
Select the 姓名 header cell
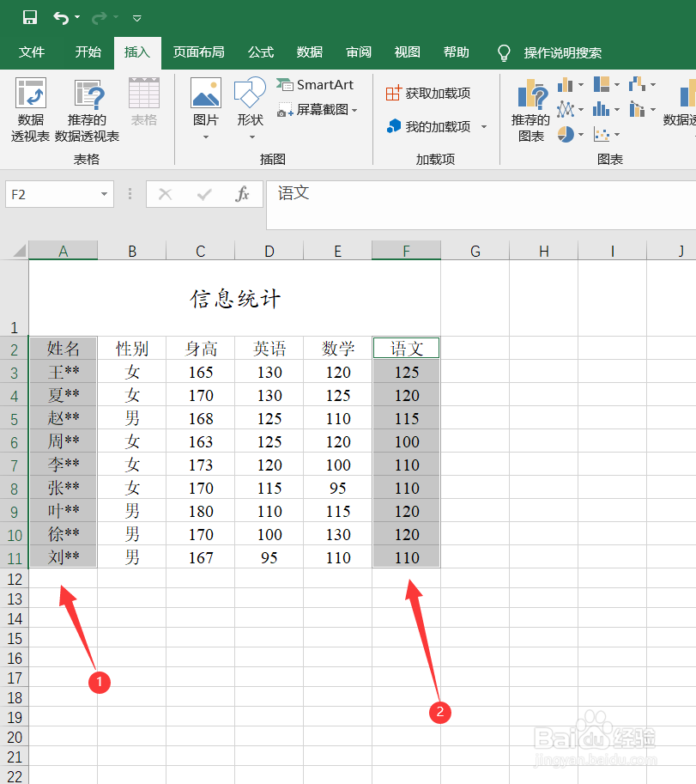coord(63,348)
